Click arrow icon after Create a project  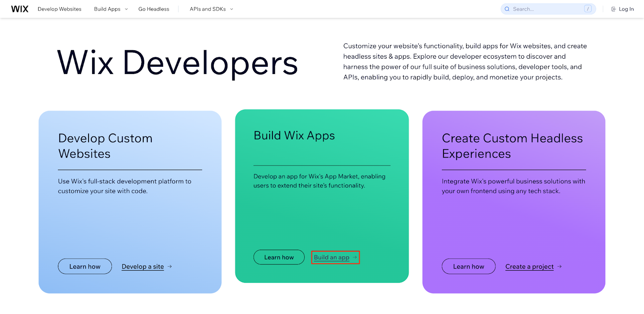tap(559, 267)
